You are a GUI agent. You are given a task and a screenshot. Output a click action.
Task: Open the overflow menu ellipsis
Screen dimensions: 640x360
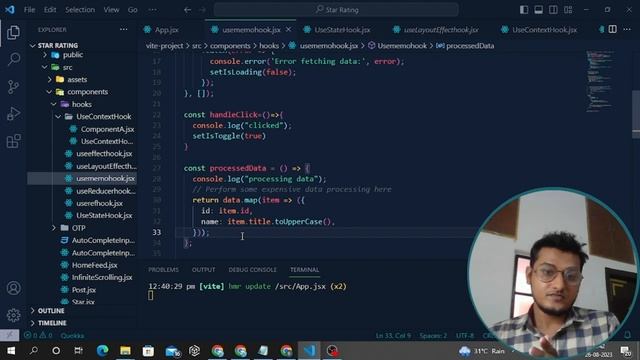coord(152,9)
